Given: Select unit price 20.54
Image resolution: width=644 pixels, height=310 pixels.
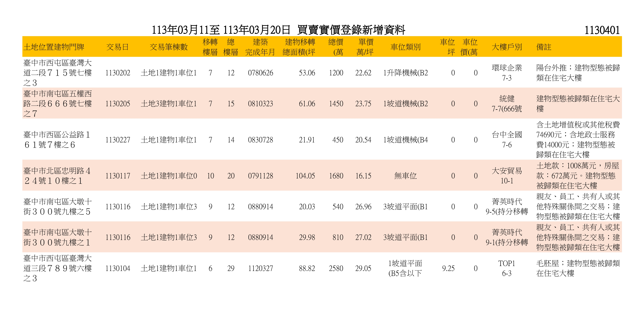Looking at the screenshot, I should (363, 140).
